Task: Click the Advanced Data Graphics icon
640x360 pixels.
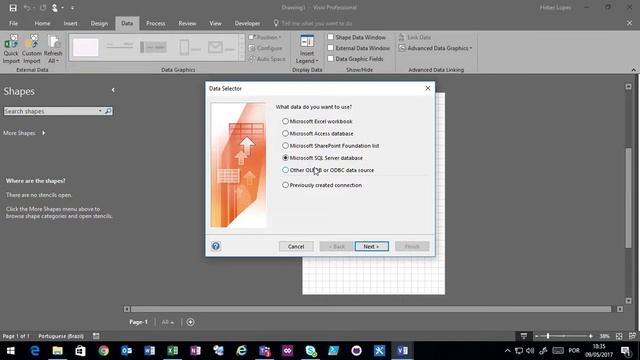Action: click(402, 48)
